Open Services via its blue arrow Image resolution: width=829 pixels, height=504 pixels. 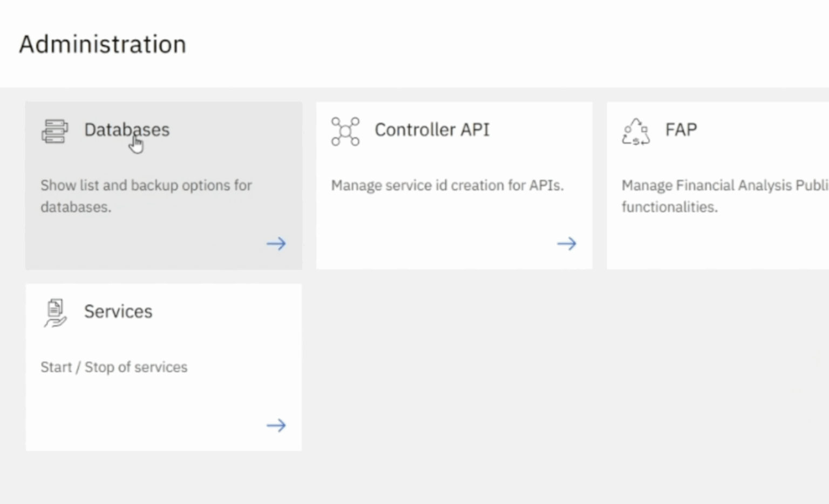276,426
